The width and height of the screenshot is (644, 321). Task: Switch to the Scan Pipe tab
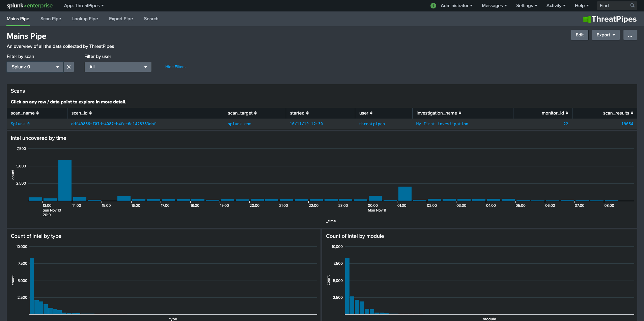click(51, 19)
